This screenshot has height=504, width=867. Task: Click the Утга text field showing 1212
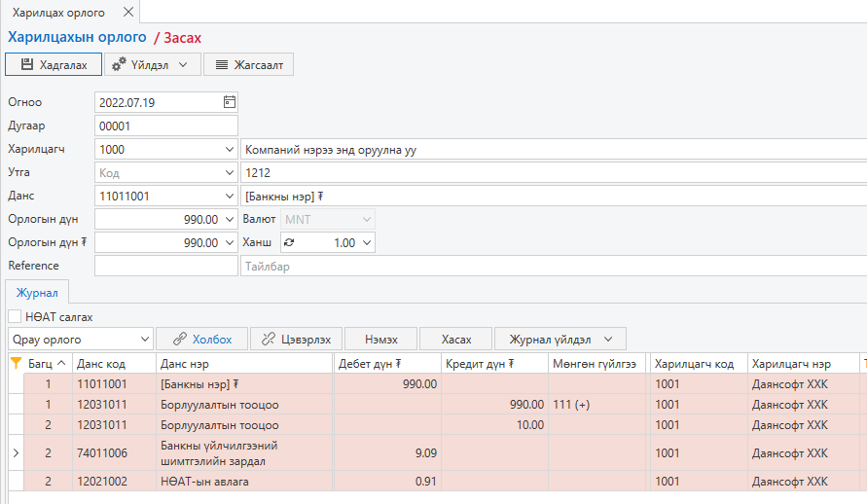554,172
